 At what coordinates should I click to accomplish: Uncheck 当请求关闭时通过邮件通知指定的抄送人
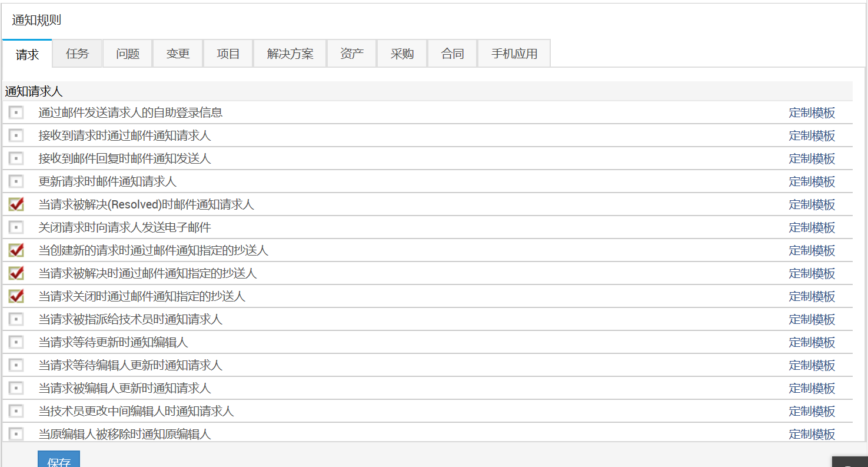coord(16,296)
